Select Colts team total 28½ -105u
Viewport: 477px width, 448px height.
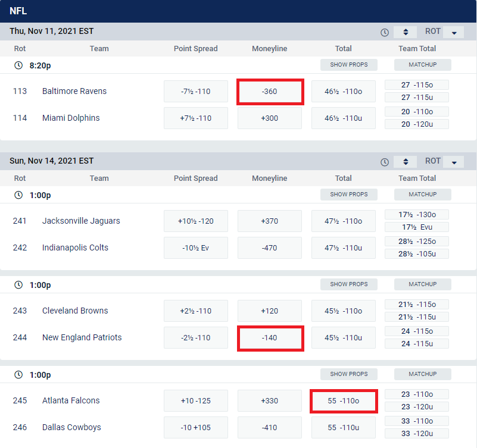pyautogui.click(x=417, y=254)
